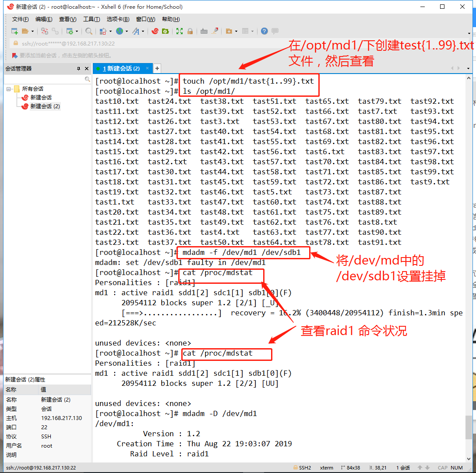
Task: Open the 文件(F) menu
Action: pyautogui.click(x=20, y=19)
